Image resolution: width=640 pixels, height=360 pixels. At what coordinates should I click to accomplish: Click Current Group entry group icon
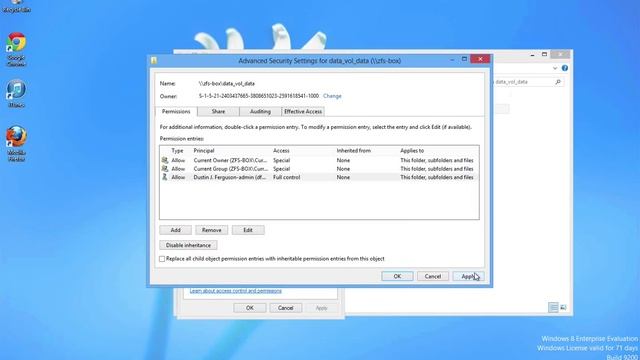coord(164,169)
